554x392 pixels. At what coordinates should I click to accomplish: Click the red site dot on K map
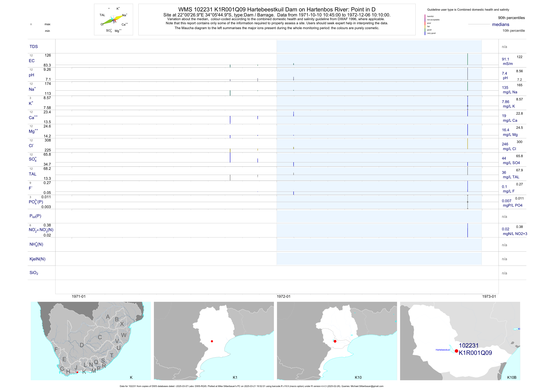(x=77, y=372)
